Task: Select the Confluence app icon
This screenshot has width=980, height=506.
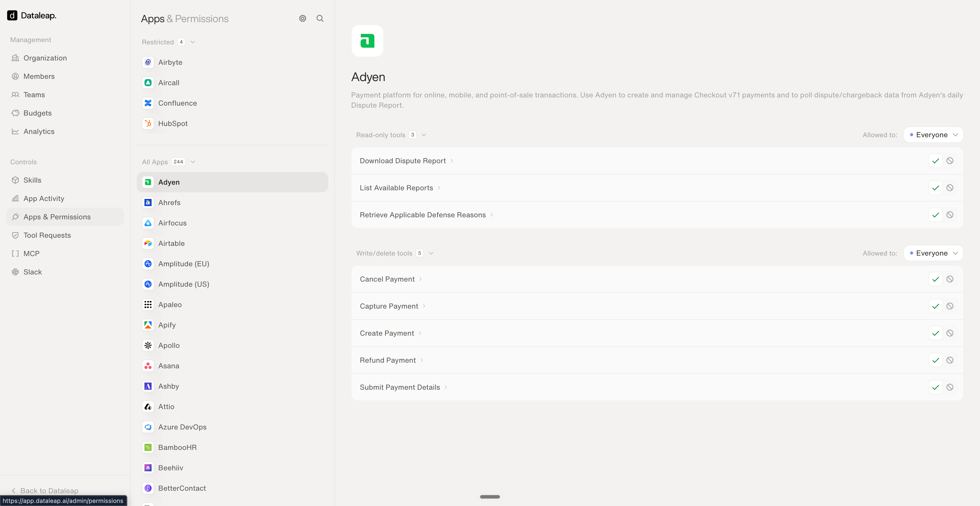Action: (x=148, y=103)
